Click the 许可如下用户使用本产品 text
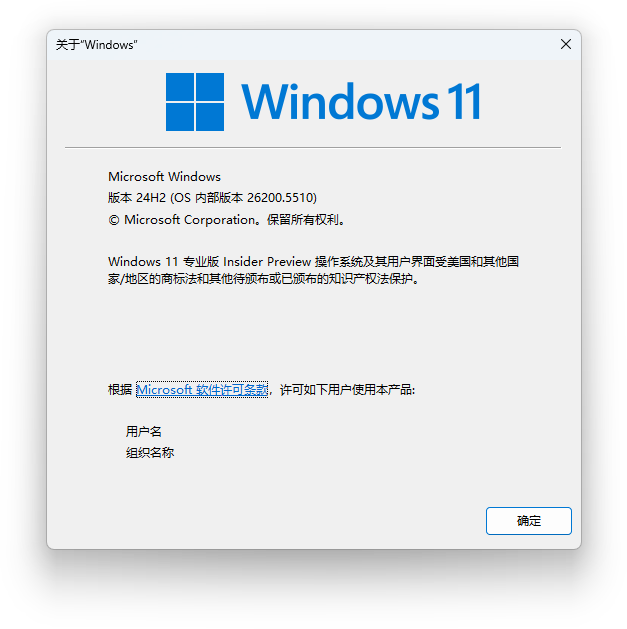 coord(347,390)
